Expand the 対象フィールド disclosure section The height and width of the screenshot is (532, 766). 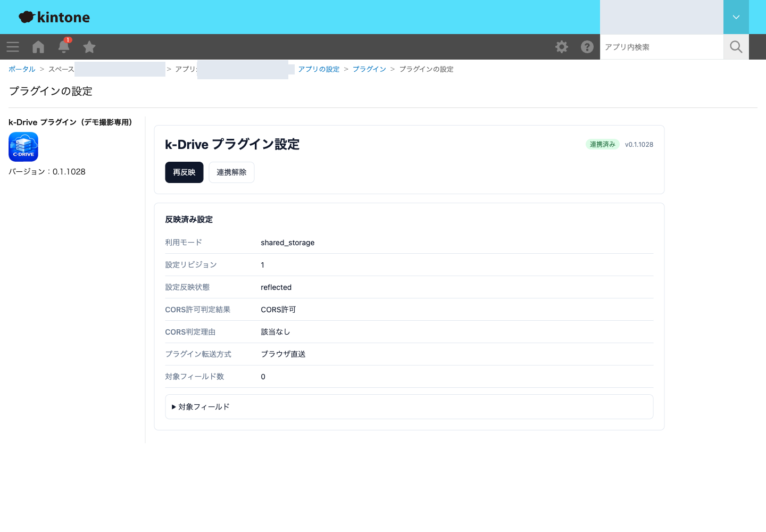tap(409, 407)
